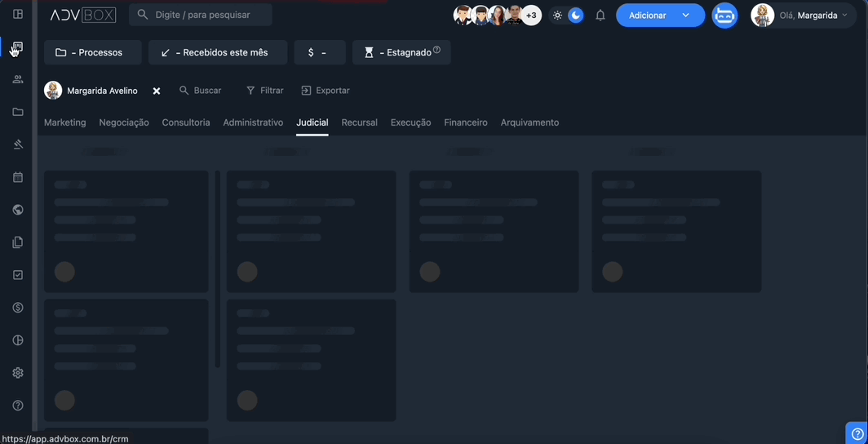This screenshot has width=868, height=444.
Task: Click the woman's photo avatar in team group
Action: (x=497, y=16)
